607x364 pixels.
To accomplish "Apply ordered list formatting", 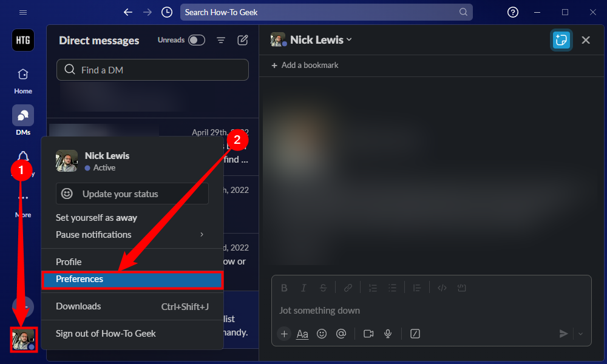I will [373, 288].
